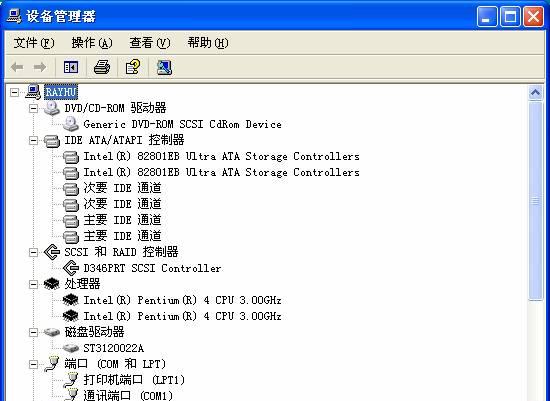Open the 帮助(H) menu
The height and width of the screenshot is (401, 550).
click(208, 43)
